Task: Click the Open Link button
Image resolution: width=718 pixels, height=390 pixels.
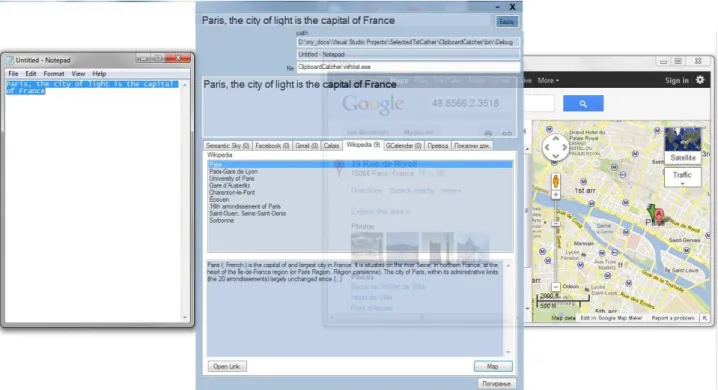Action: [227, 366]
